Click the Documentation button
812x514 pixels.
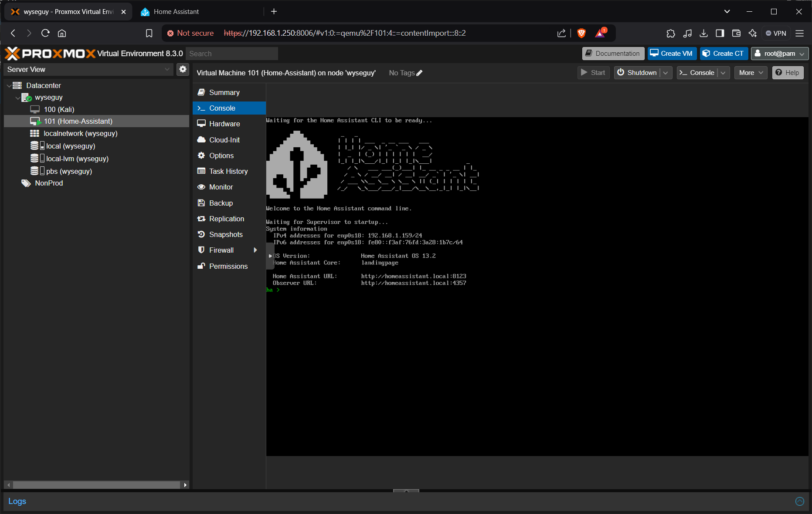(x=613, y=54)
